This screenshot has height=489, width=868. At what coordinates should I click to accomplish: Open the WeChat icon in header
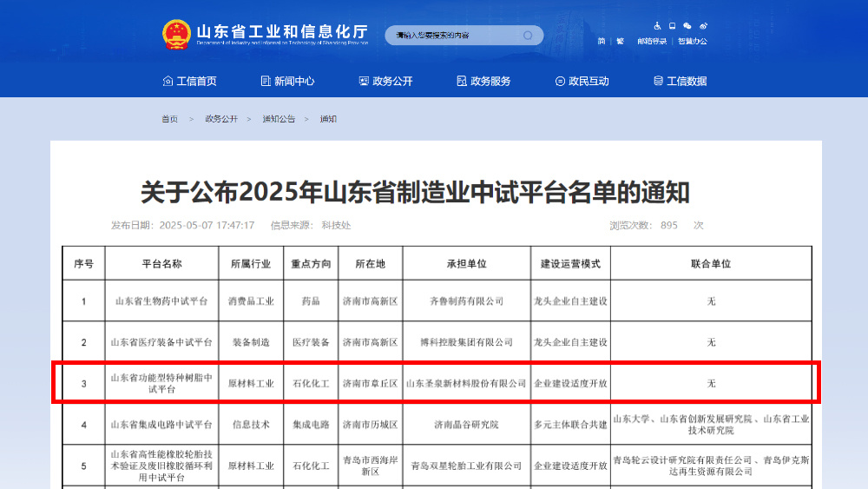(x=687, y=26)
